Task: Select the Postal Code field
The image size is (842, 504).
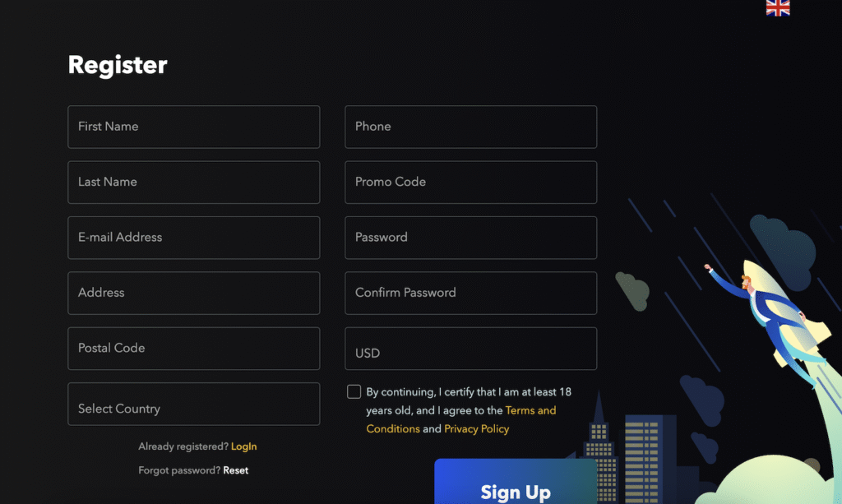Action: (x=194, y=349)
